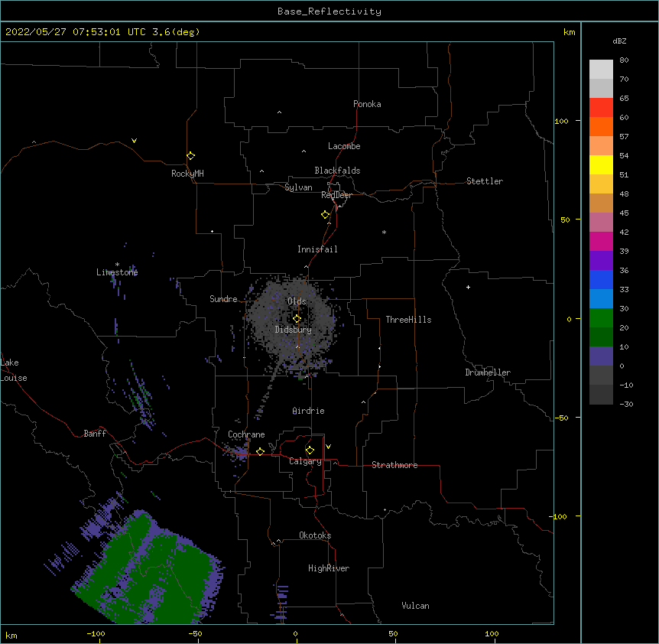
Task: Click the asterisk marker east of Innisfail
Action: 384,232
